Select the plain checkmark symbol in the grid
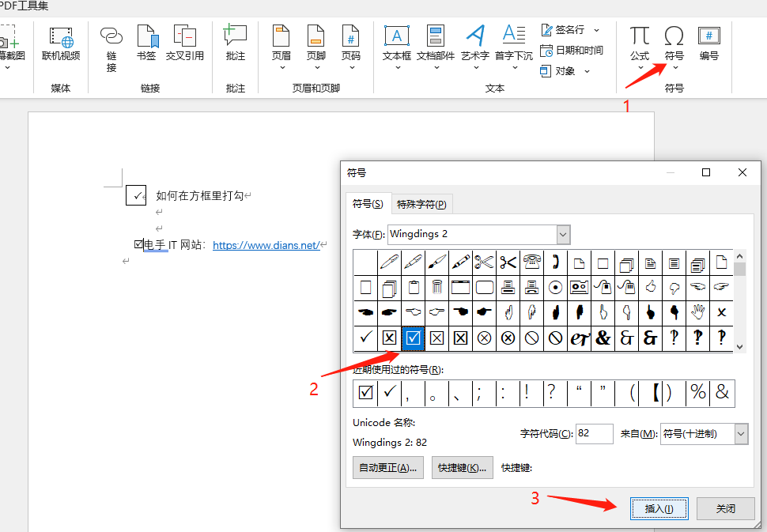The height and width of the screenshot is (532, 767). 365,338
